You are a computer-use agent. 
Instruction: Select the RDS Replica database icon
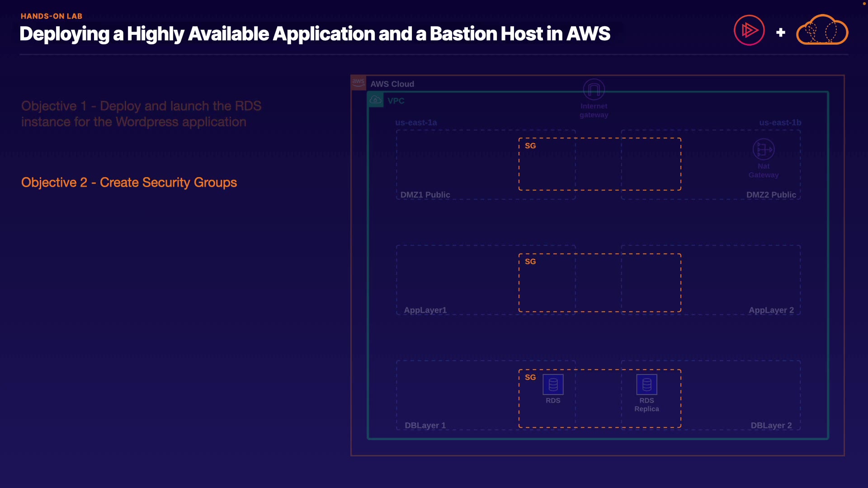pyautogui.click(x=646, y=385)
